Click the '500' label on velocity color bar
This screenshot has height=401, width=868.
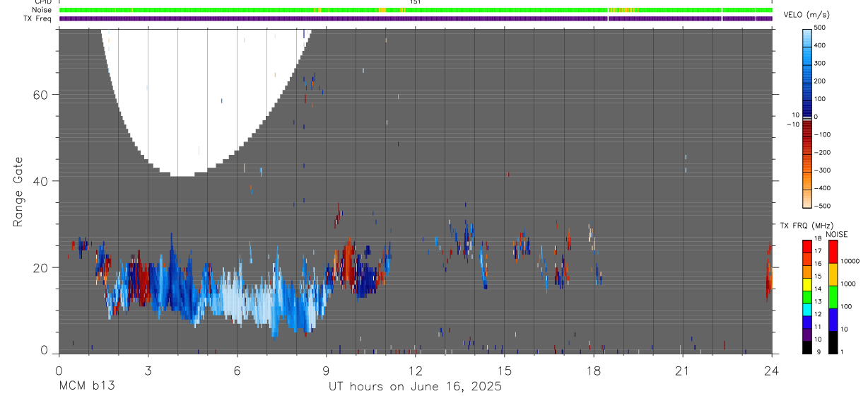click(x=821, y=28)
